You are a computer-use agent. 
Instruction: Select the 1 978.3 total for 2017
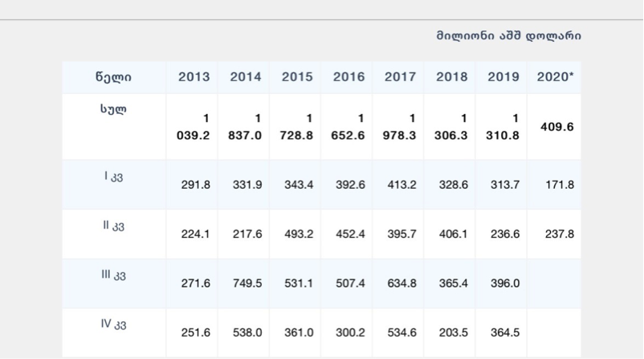point(400,127)
